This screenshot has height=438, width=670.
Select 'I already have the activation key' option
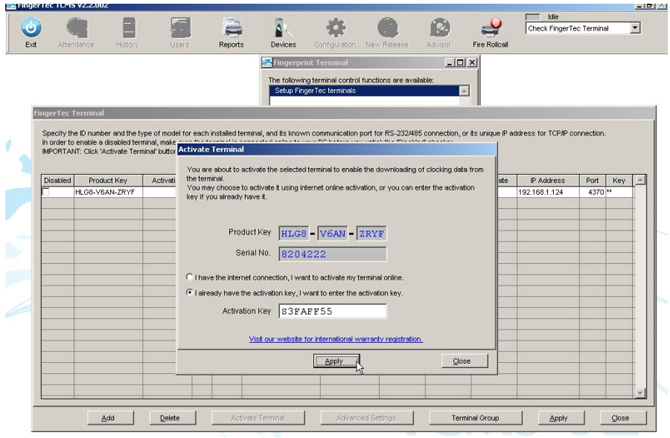[189, 293]
